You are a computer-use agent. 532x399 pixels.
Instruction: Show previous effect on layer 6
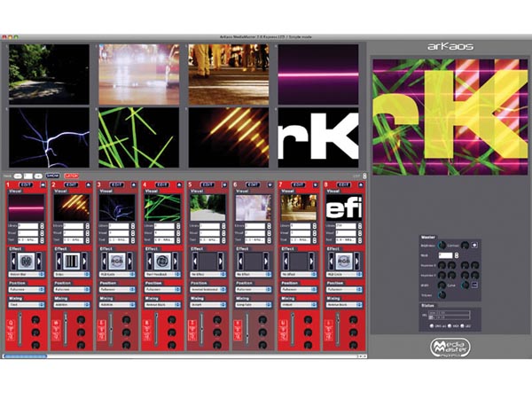(x=240, y=261)
